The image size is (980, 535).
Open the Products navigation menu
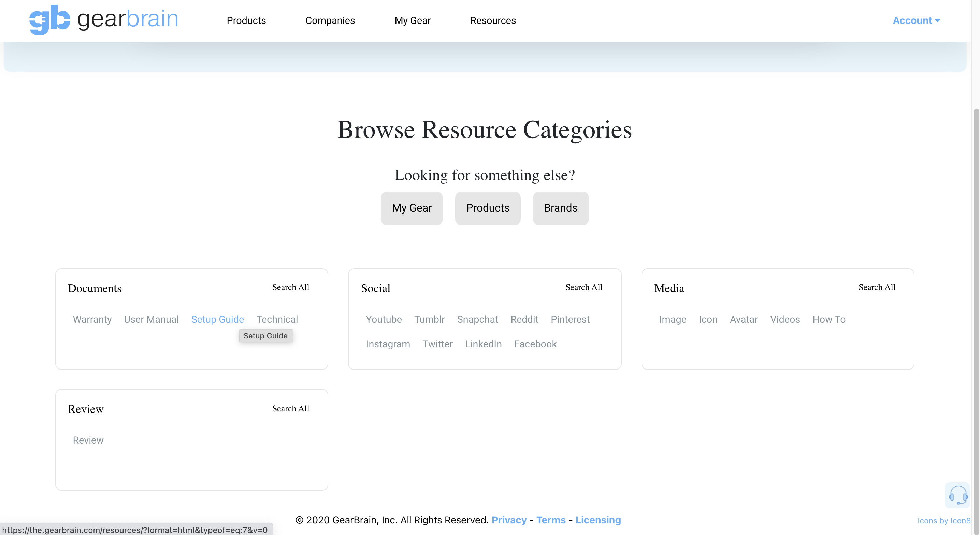click(x=246, y=20)
